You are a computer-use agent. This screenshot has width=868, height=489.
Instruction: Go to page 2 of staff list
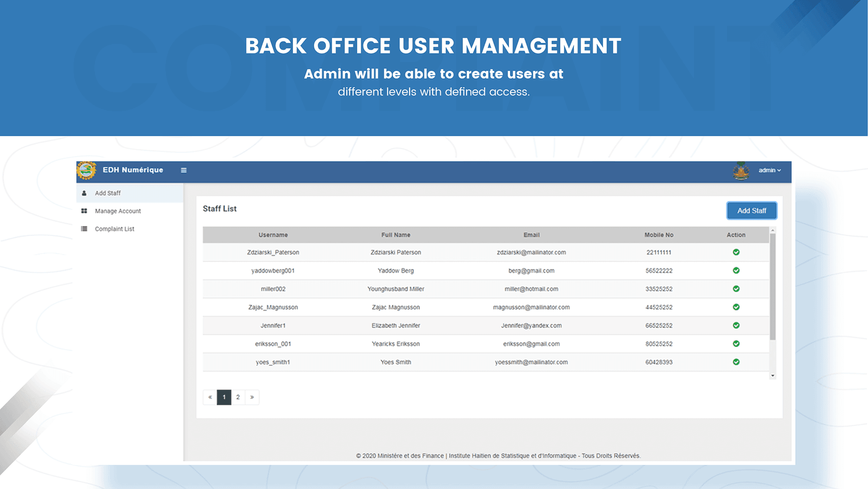click(238, 397)
